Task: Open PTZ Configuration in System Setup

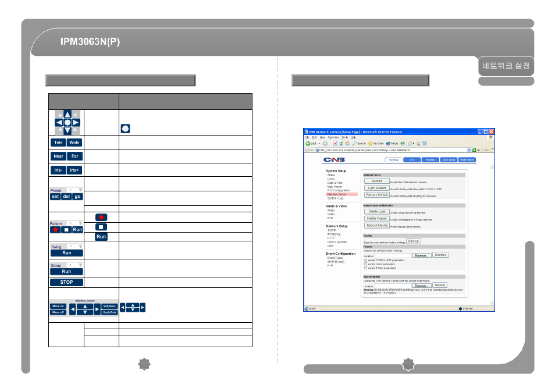Action: click(339, 190)
